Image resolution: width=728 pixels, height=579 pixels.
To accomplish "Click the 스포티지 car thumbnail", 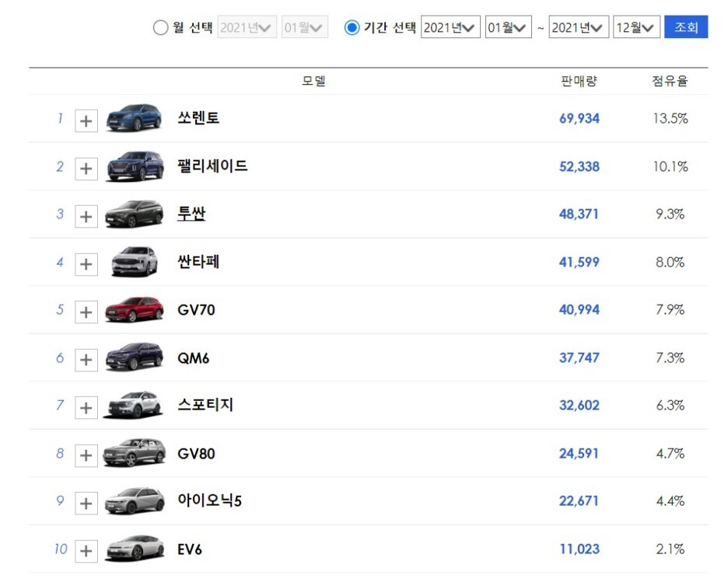I will 134,405.
